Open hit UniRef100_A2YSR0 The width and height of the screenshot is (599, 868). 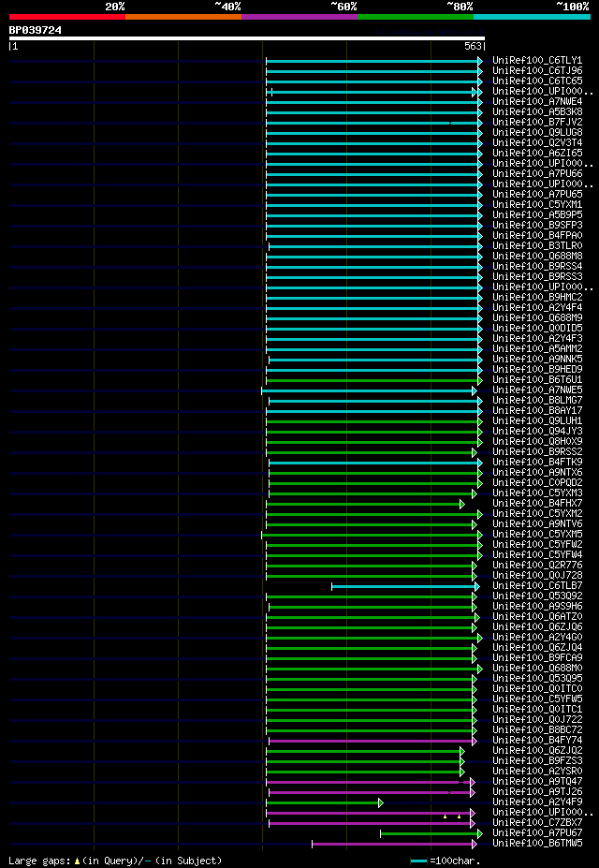(x=537, y=772)
